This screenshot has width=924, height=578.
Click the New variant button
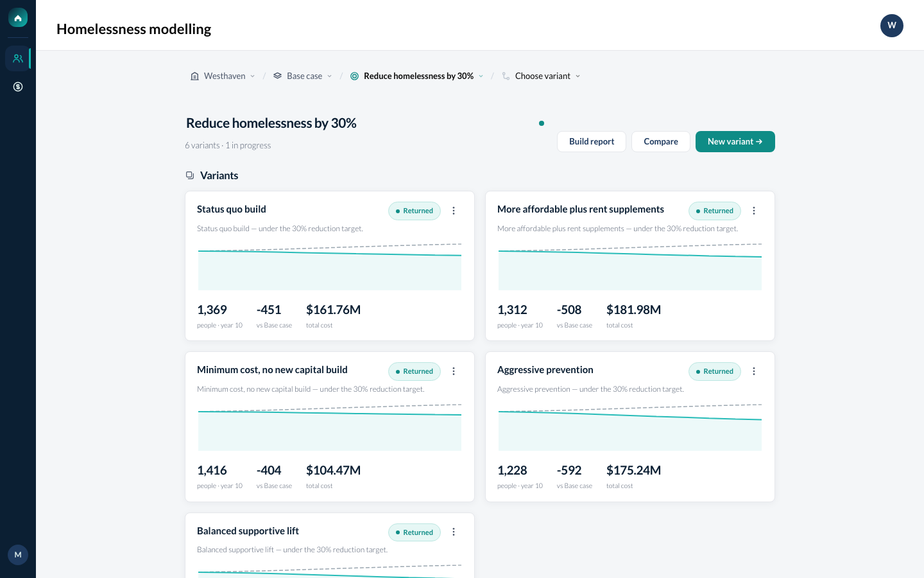point(735,141)
